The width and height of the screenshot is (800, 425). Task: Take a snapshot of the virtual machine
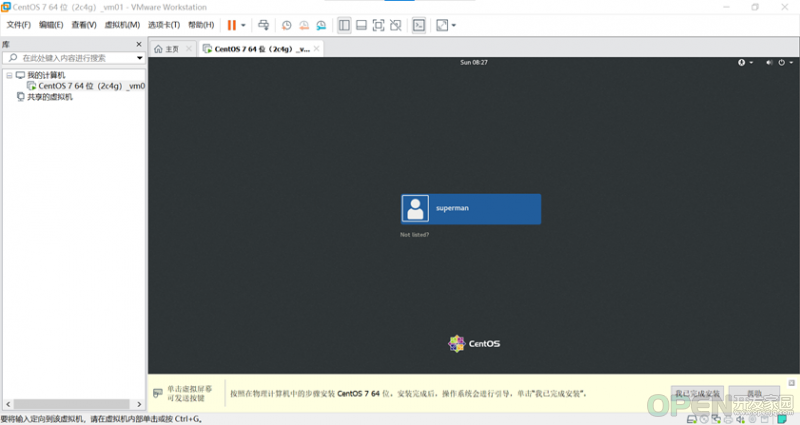tap(287, 25)
